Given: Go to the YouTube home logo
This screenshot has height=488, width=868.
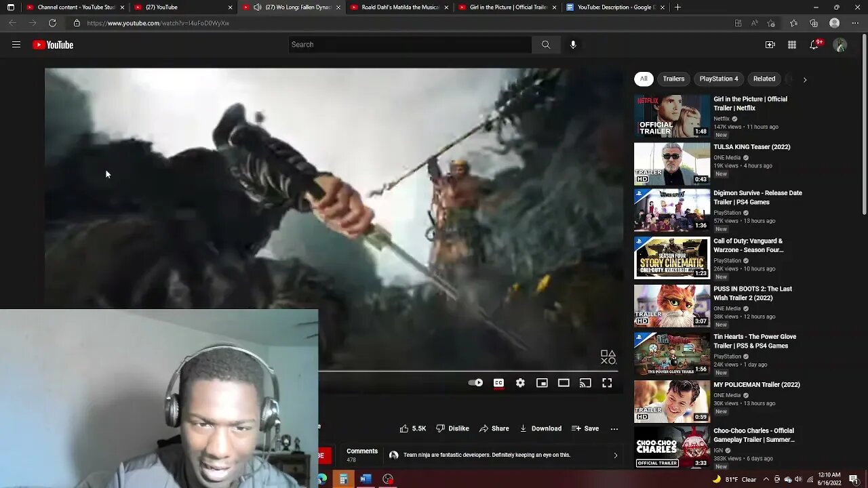Looking at the screenshot, I should click(x=53, y=45).
